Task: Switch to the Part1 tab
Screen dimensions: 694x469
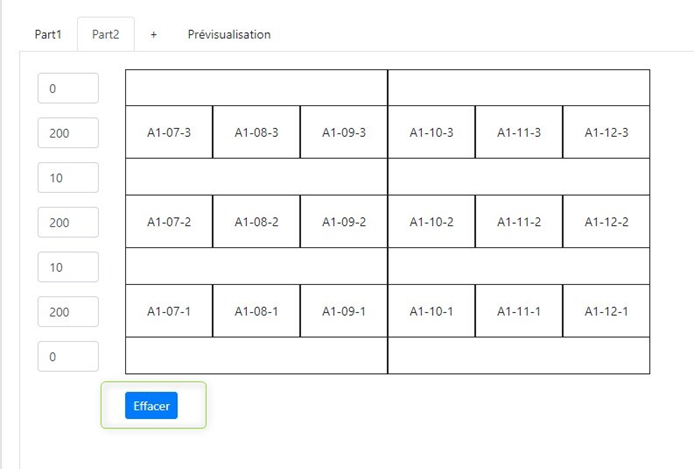Action: pos(49,34)
